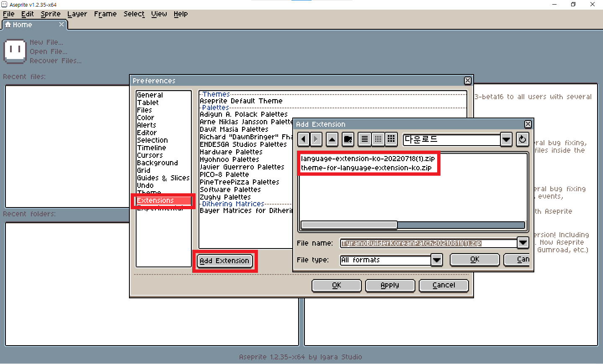Select Selection preferences section

(x=164, y=140)
